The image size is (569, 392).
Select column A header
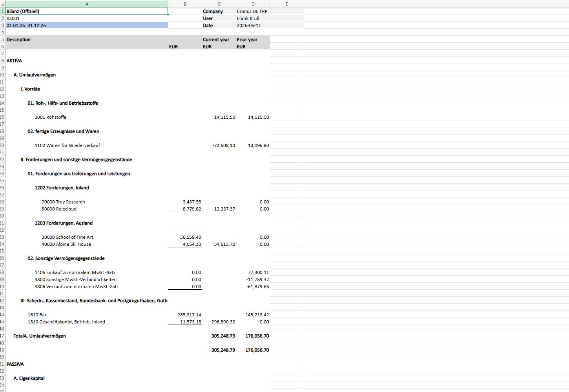click(x=87, y=4)
